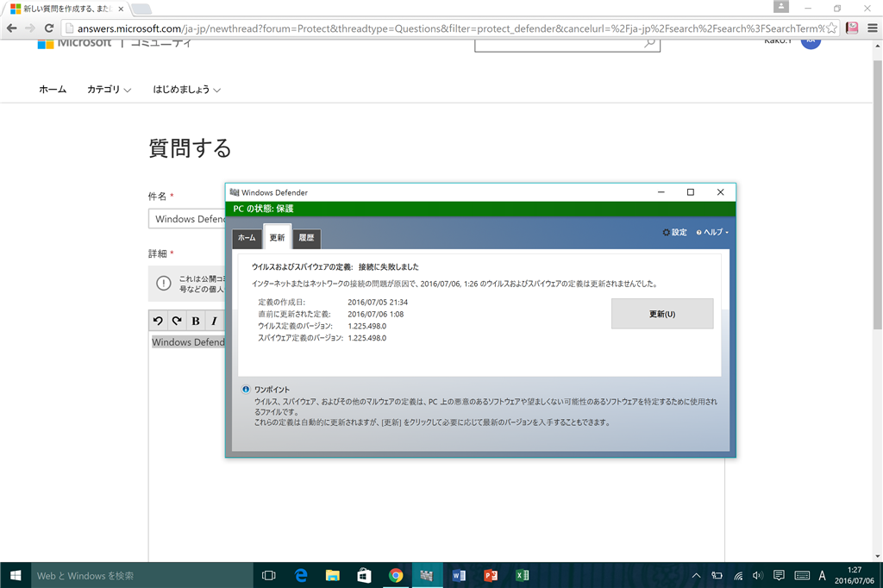Toggle bold formatting in the editor
Screen dimensions: 883x588
tap(196, 321)
